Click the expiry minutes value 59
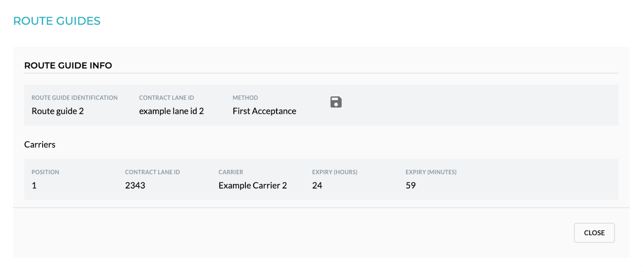 click(411, 185)
